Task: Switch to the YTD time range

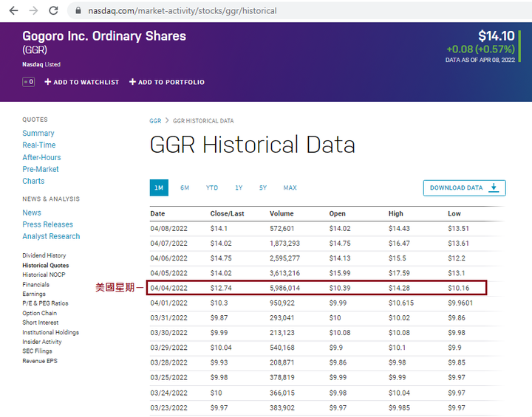Action: [x=212, y=187]
